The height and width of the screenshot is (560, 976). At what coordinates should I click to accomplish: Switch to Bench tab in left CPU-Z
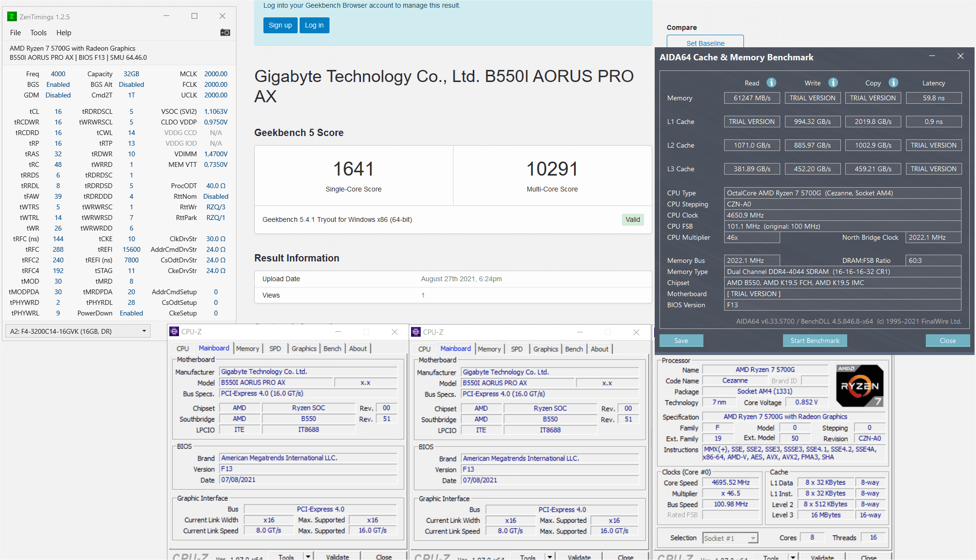coord(332,348)
